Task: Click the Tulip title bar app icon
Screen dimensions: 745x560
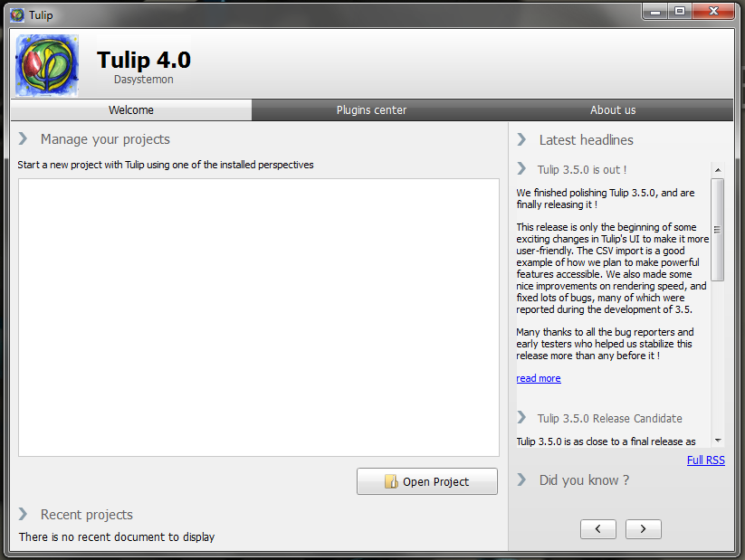Action: [17, 15]
